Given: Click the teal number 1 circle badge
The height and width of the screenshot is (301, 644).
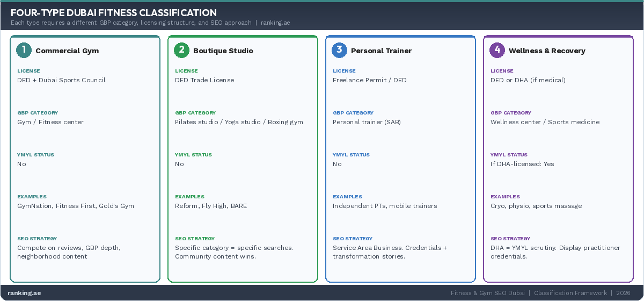Looking at the screenshot, I should (24, 51).
